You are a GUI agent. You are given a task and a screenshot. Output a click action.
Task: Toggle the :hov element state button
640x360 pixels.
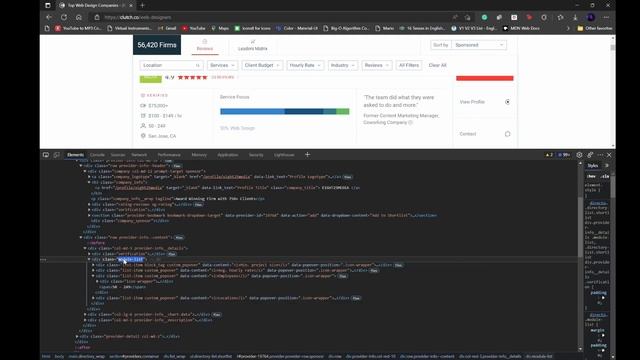591,176
